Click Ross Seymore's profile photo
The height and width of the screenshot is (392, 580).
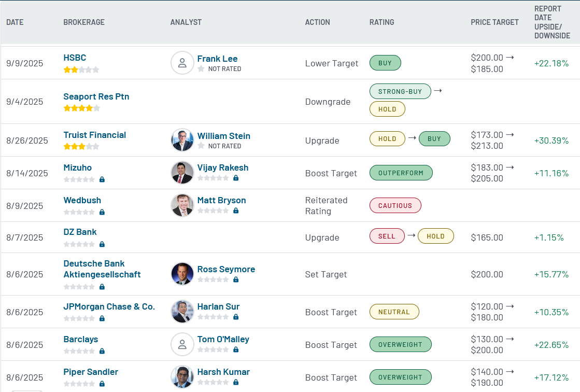tap(182, 274)
